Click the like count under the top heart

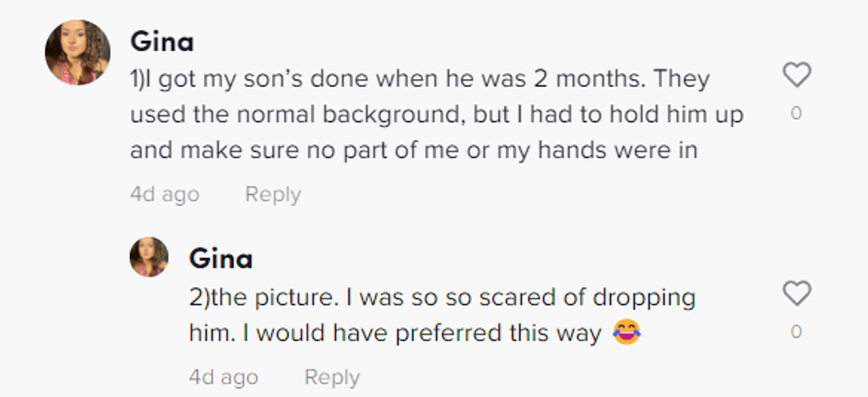[796, 113]
